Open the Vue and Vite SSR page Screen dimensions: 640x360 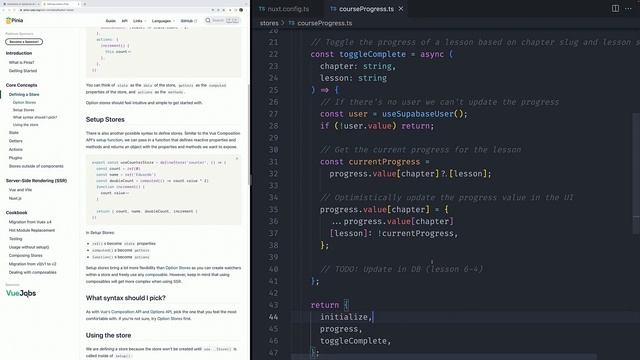point(20,190)
